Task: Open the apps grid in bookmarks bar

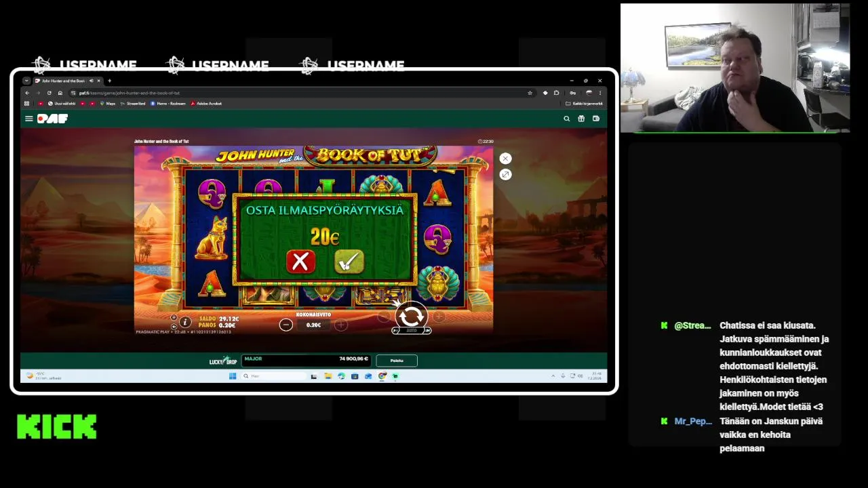Action: tap(26, 104)
